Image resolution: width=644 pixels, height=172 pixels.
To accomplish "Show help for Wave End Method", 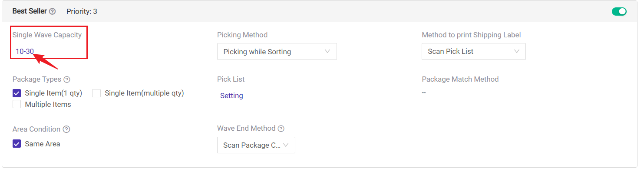I will click(281, 129).
